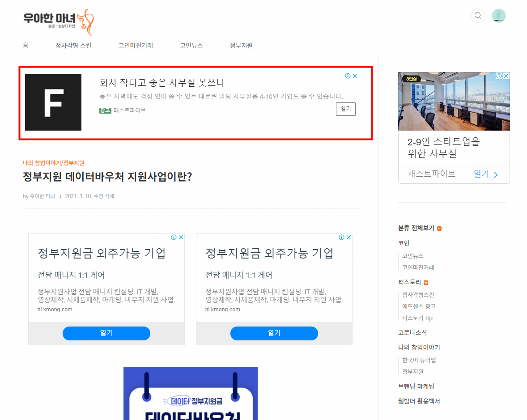Click the banner headline 회사 작다고 좋은 사무실 못쓰나

coord(162,83)
